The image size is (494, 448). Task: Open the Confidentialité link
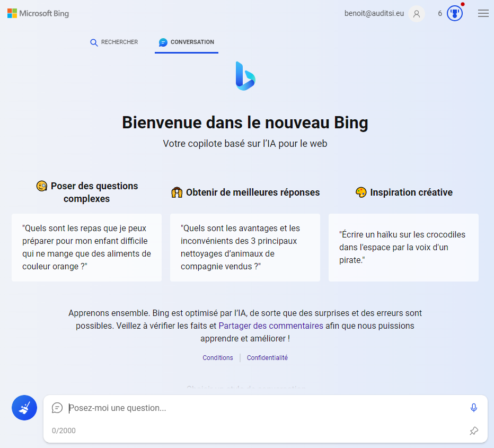coord(267,357)
